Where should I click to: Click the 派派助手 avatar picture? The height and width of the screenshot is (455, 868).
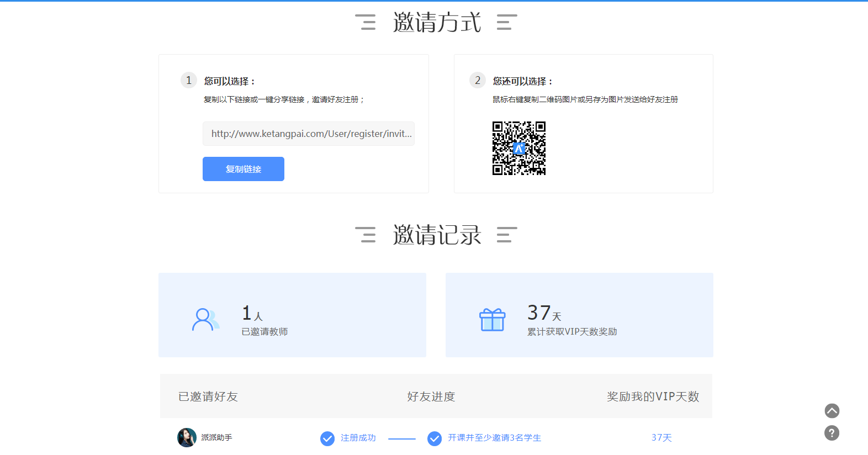187,437
